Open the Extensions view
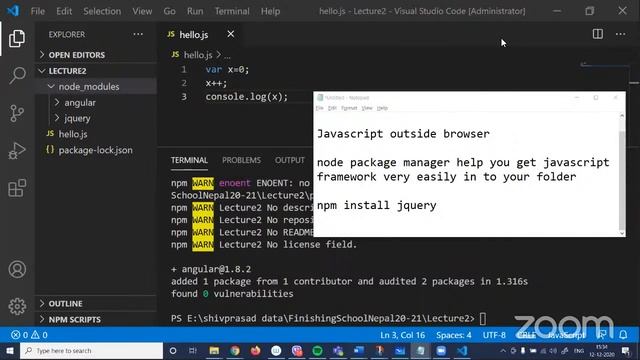Image resolution: width=640 pixels, height=360 pixels. (x=17, y=188)
